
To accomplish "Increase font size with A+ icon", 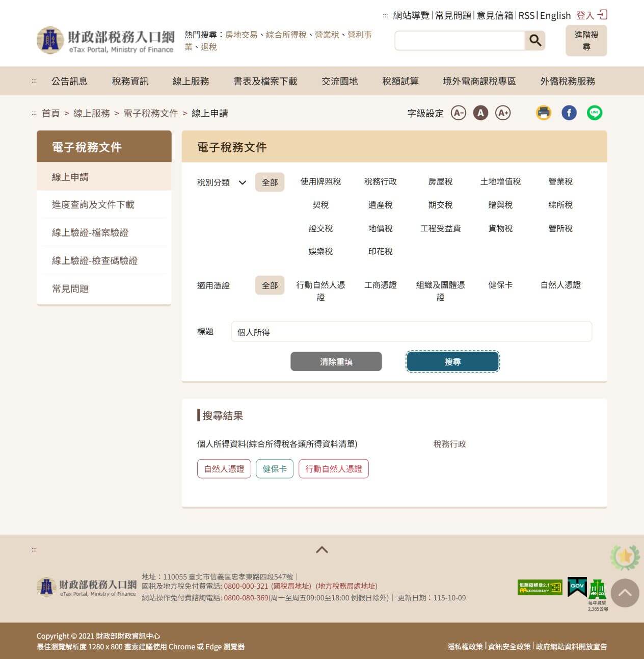I will (503, 113).
